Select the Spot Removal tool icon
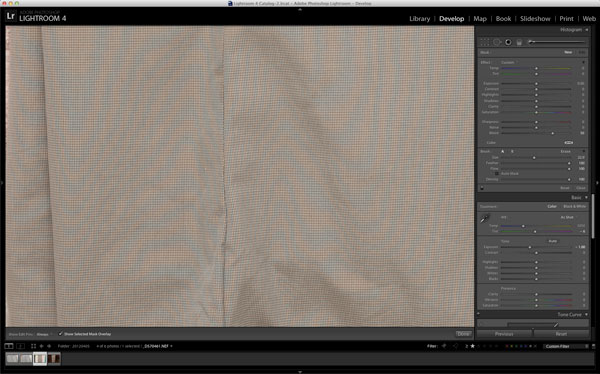Image resolution: width=600 pixels, height=374 pixels. pyautogui.click(x=497, y=42)
